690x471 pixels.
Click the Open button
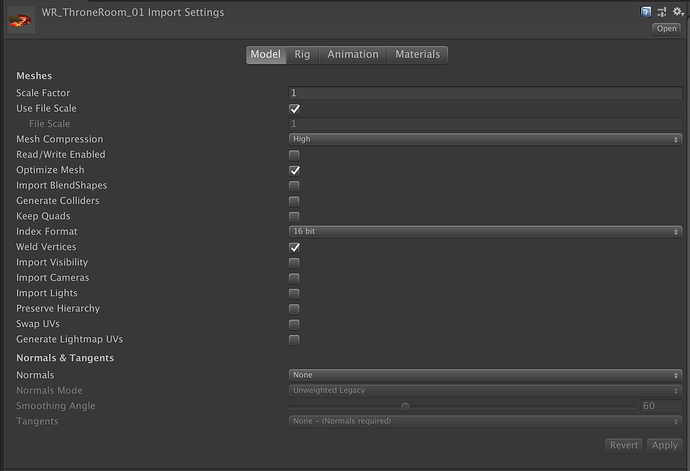coord(666,29)
